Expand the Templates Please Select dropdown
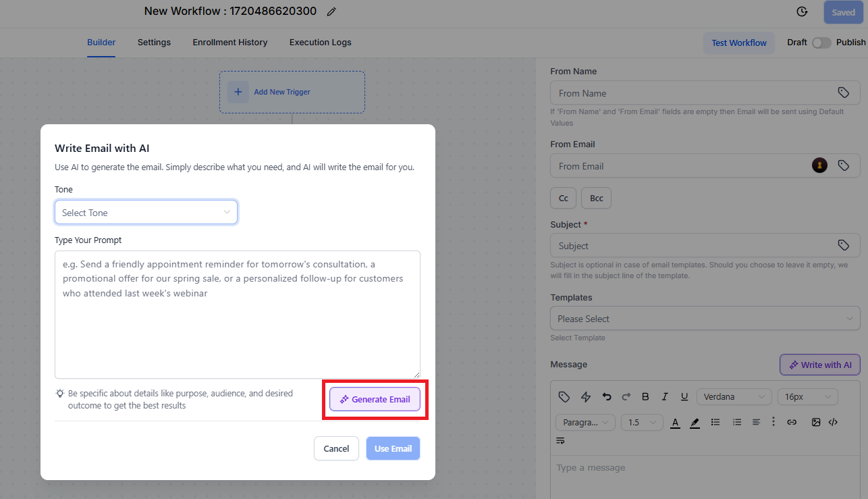The height and width of the screenshot is (499, 868). [x=705, y=319]
